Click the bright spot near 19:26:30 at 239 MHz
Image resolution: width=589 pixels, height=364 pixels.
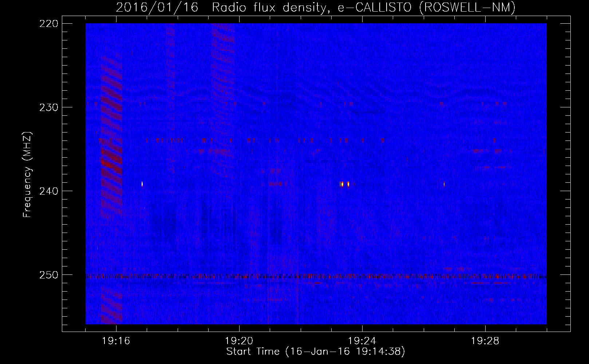pos(444,184)
